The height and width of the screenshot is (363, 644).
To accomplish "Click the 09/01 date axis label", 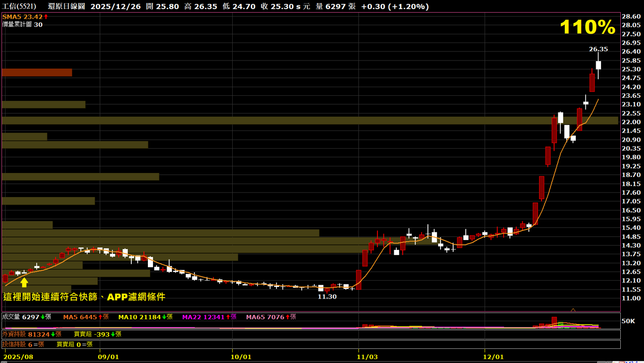I will click(x=109, y=356).
